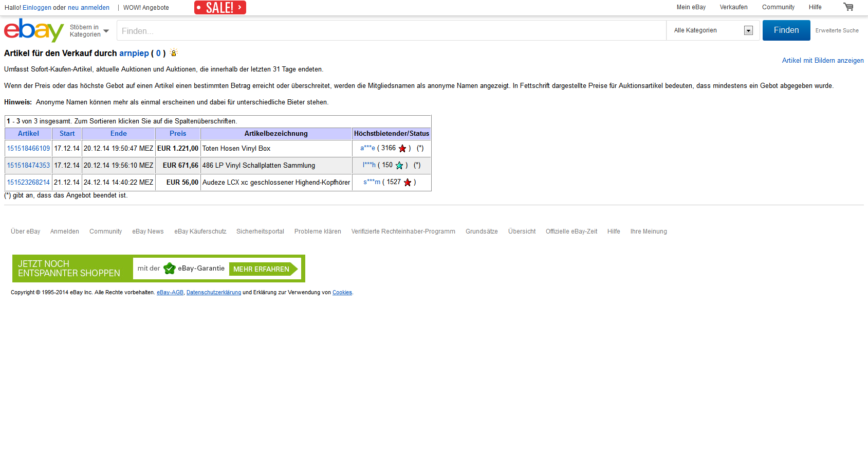Screen dimensions: 868x465
Task: Select the 486 LP Vinyl Schallplatten Sammlung text
Action: click(x=258, y=165)
